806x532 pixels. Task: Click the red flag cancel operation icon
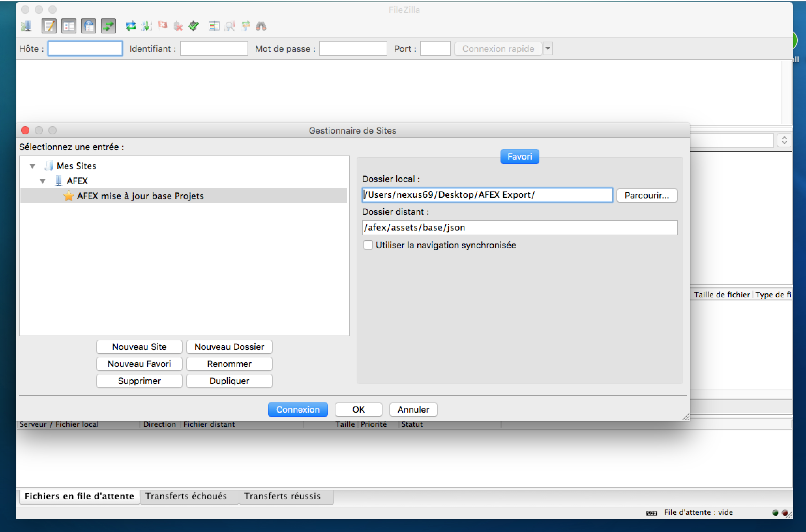[163, 26]
